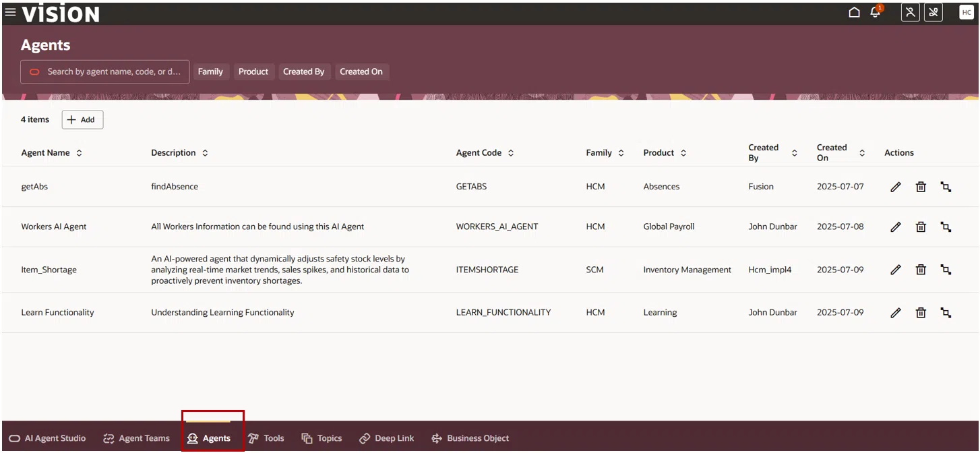Switch to the Business Object tab
980x453 pixels.
pos(470,438)
